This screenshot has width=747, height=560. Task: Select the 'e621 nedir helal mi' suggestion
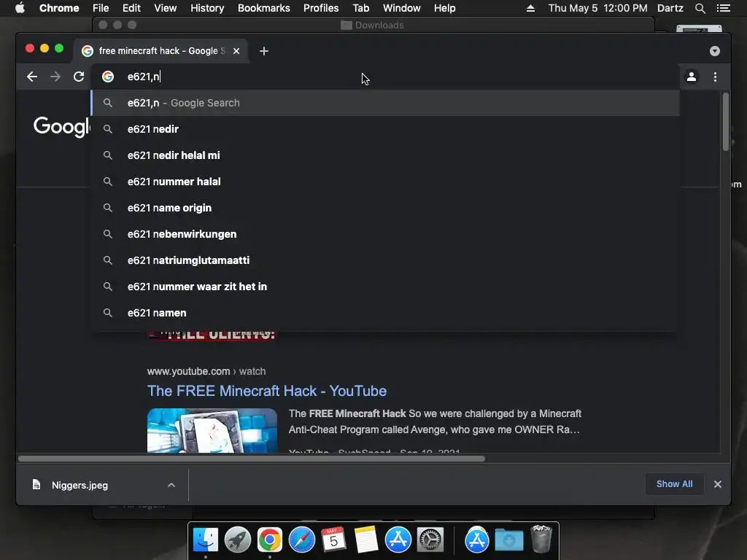click(385, 155)
